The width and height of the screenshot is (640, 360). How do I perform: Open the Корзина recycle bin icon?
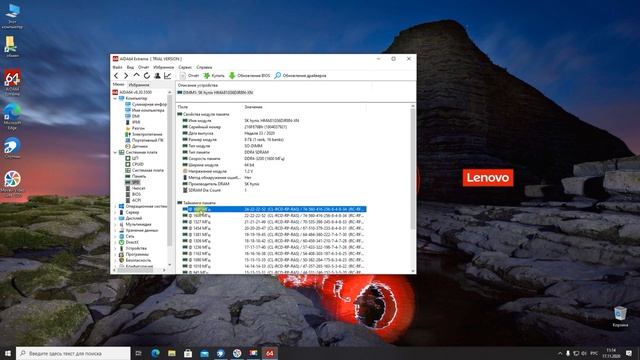(620, 317)
